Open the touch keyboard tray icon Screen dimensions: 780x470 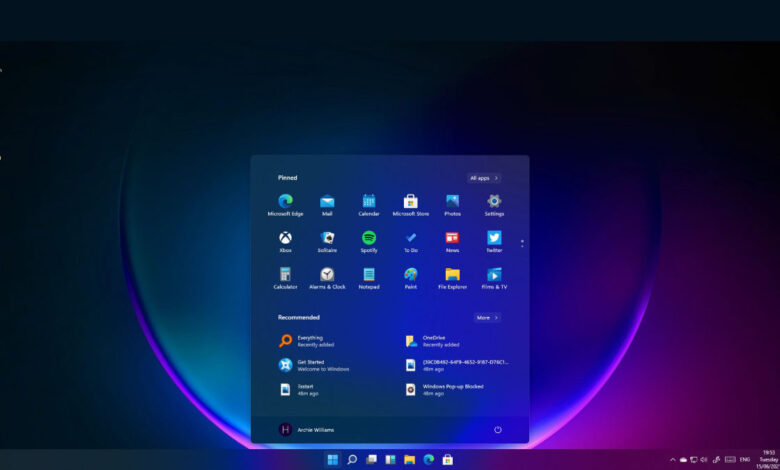tap(730, 460)
